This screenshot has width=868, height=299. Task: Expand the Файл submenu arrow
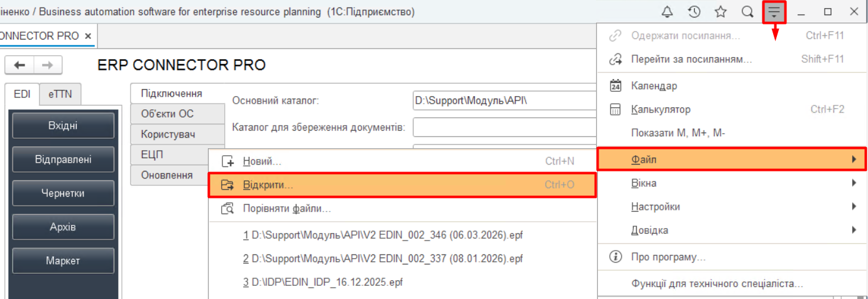(854, 160)
